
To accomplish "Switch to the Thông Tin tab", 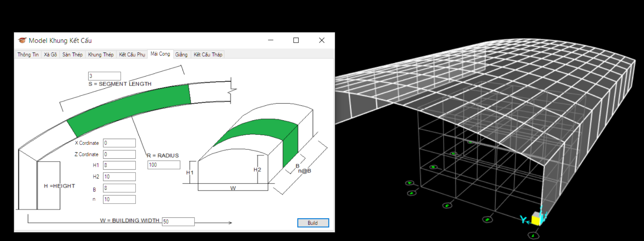I will pos(28,55).
